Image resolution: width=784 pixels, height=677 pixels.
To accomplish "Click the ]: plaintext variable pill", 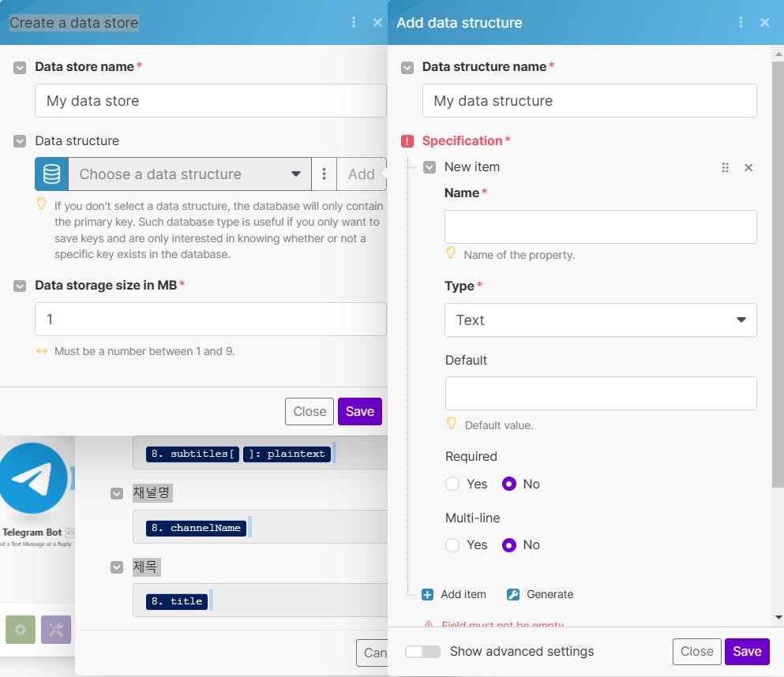I will [x=287, y=454].
